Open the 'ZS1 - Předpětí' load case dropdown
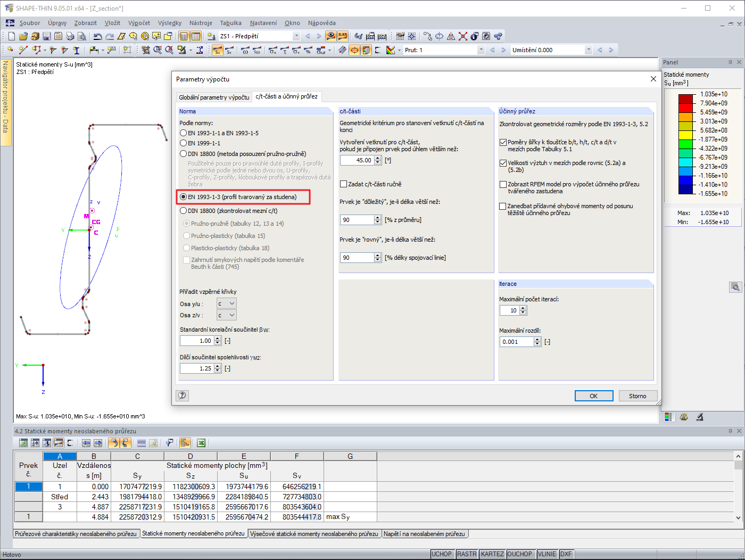The image size is (745, 560). pos(296,36)
